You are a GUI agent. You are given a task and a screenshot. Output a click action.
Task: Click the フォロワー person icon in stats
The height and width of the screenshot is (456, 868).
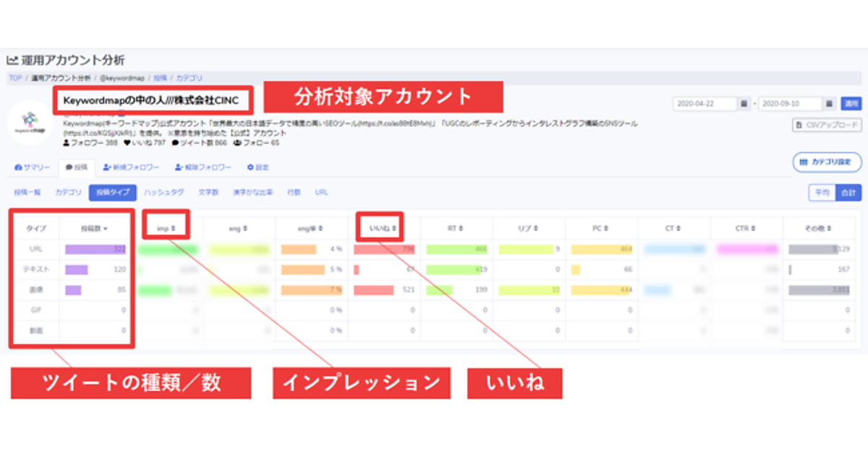click(x=66, y=143)
